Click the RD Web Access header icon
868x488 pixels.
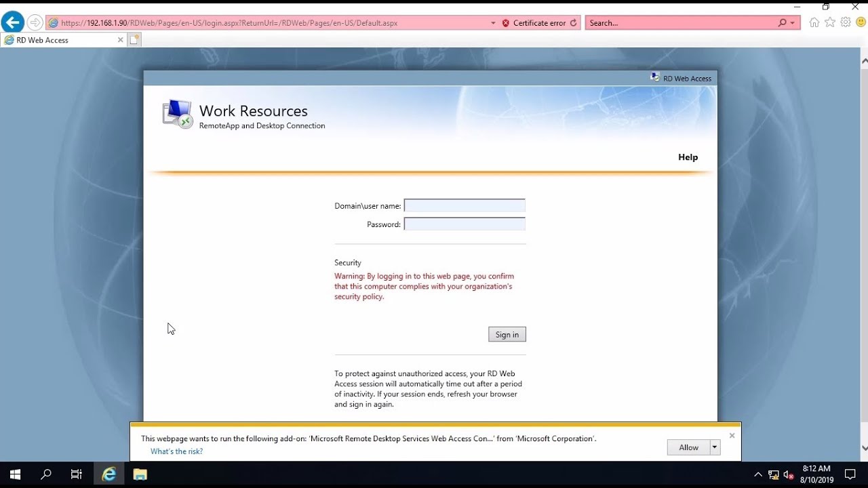point(654,77)
